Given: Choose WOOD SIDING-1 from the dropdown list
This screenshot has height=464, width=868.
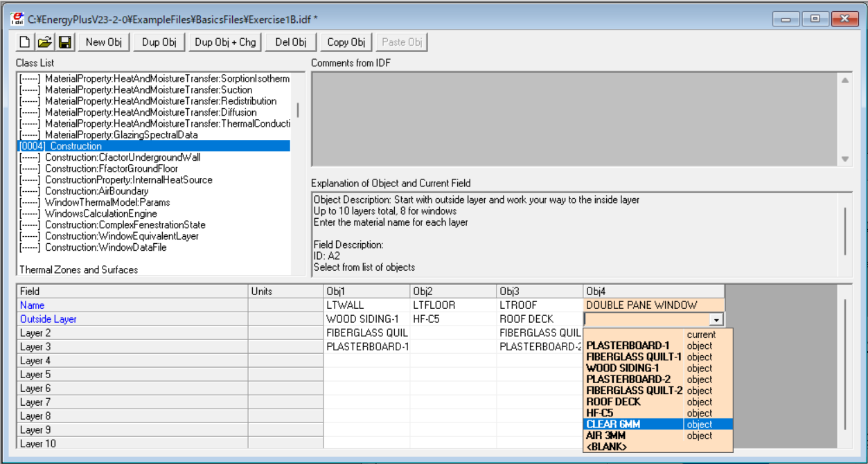Looking at the screenshot, I should pos(658,368).
